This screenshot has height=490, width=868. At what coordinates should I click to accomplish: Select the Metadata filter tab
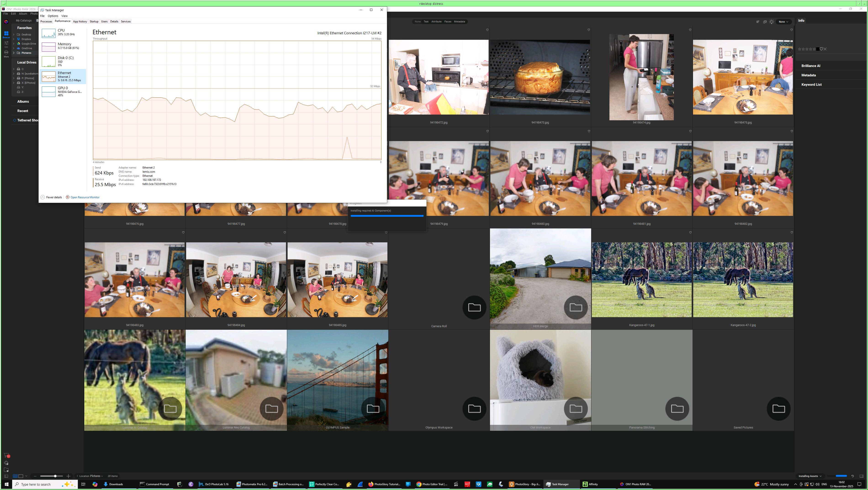(x=459, y=21)
